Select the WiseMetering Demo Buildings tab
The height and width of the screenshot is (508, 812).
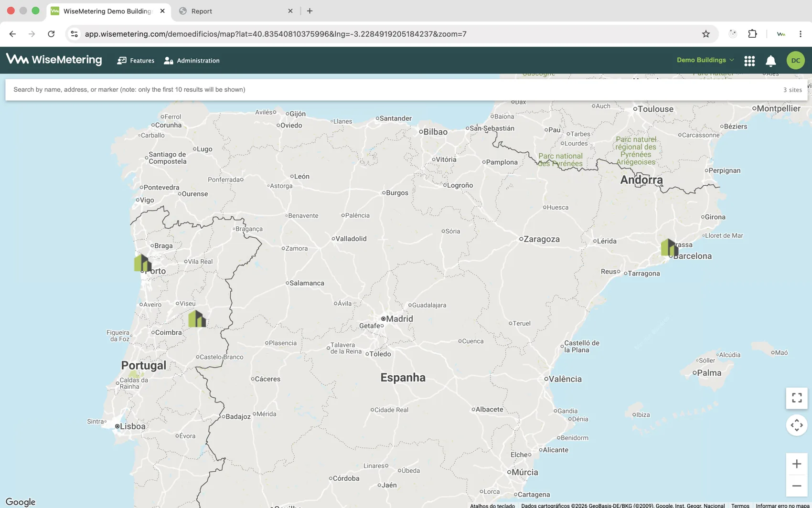pyautogui.click(x=107, y=11)
